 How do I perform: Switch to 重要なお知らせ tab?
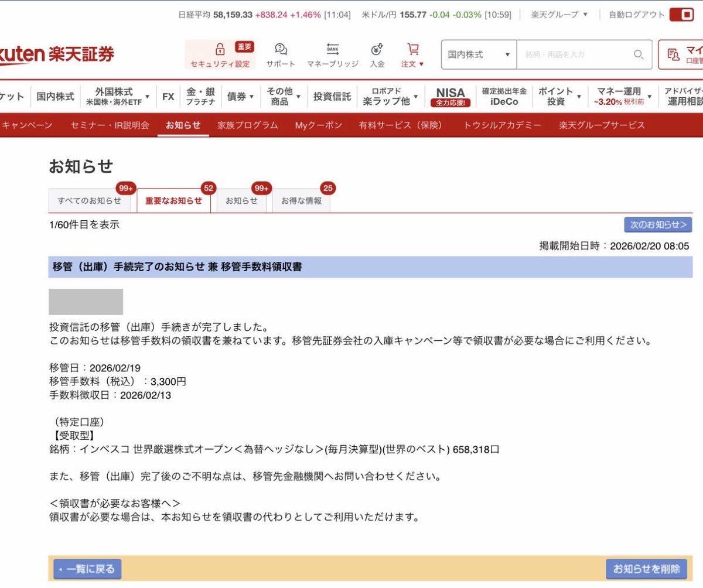(x=174, y=200)
